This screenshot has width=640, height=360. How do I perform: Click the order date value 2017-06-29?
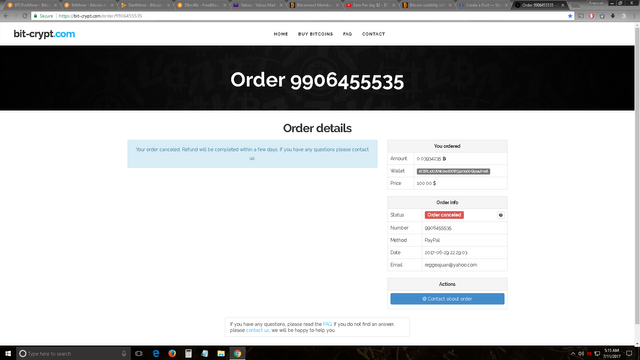coord(446,253)
